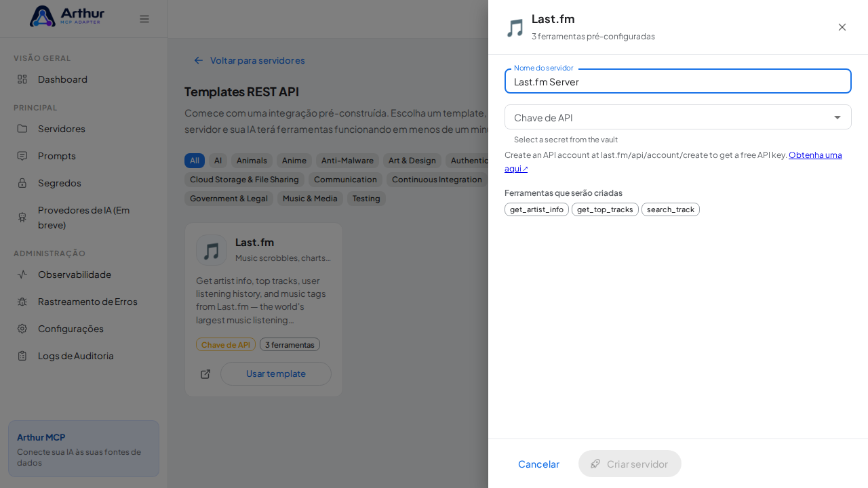The height and width of the screenshot is (488, 868).
Task: Click the Arthur MCP Adapter logo
Action: tap(67, 16)
